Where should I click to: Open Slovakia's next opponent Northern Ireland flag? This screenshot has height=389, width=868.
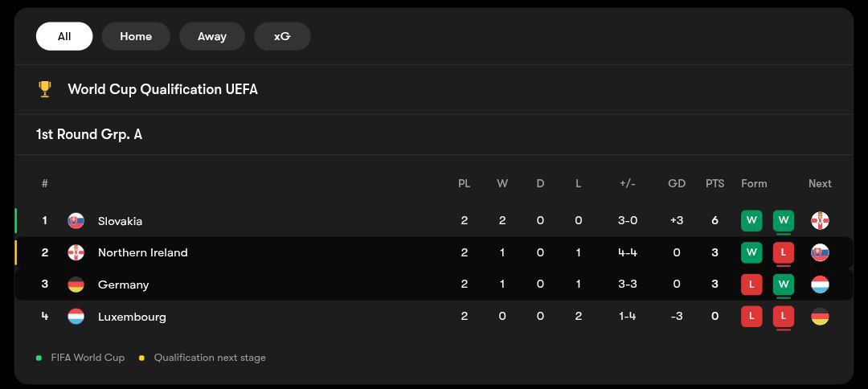(820, 221)
